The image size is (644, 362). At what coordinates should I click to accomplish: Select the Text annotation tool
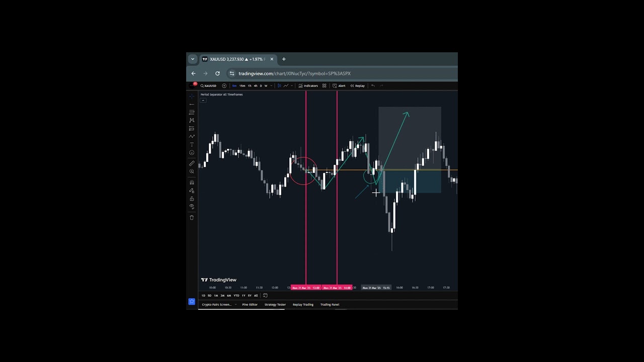click(192, 144)
